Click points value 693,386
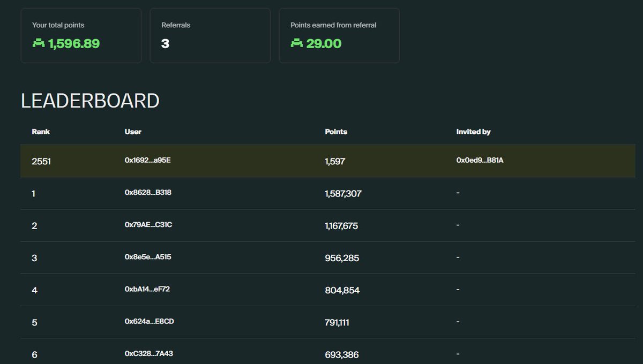Screen dimensions: 643x364 [342, 354]
